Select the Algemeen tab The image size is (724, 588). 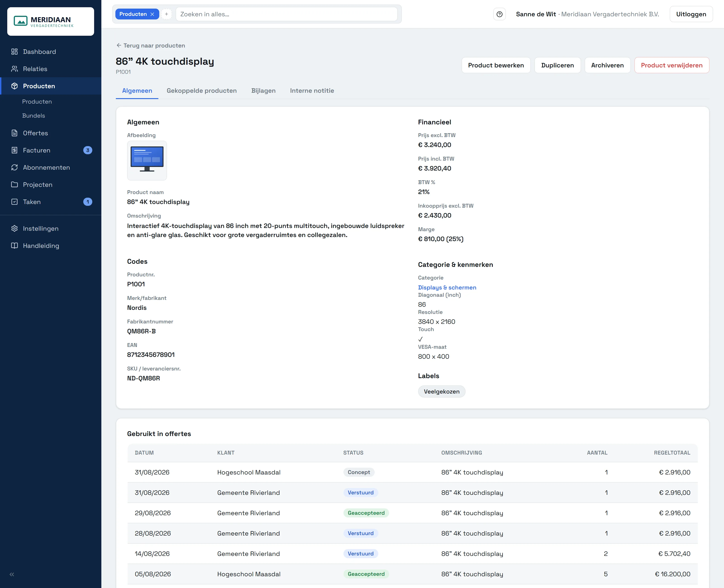[x=137, y=91]
